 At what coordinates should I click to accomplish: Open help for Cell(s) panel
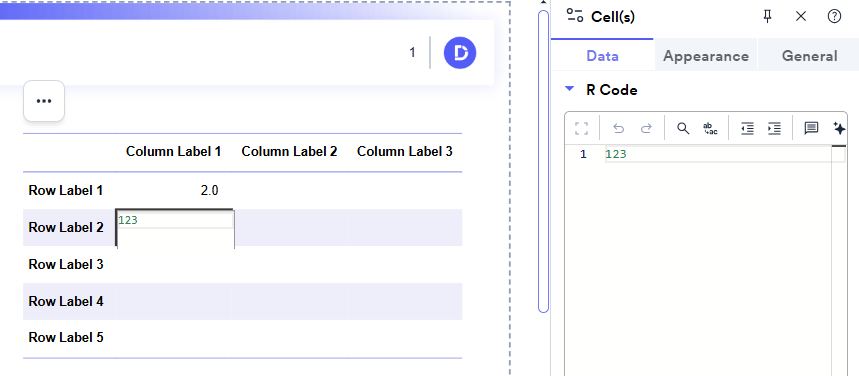834,16
